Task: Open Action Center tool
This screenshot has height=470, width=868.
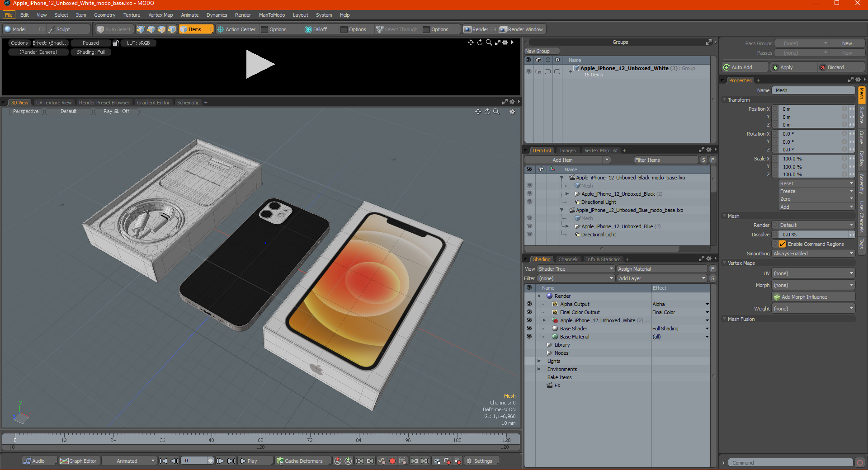Action: 236,29
